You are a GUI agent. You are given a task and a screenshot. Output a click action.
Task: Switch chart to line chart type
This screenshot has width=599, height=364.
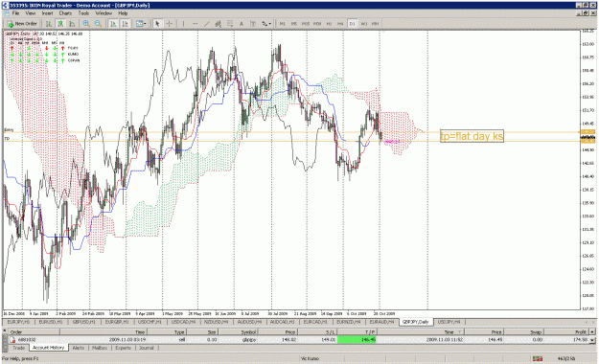(72, 24)
